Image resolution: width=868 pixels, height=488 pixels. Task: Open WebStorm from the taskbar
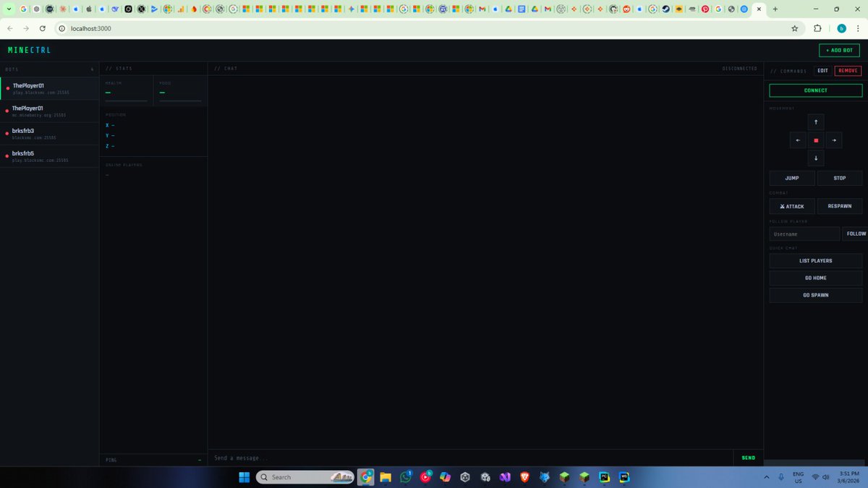tap(624, 477)
